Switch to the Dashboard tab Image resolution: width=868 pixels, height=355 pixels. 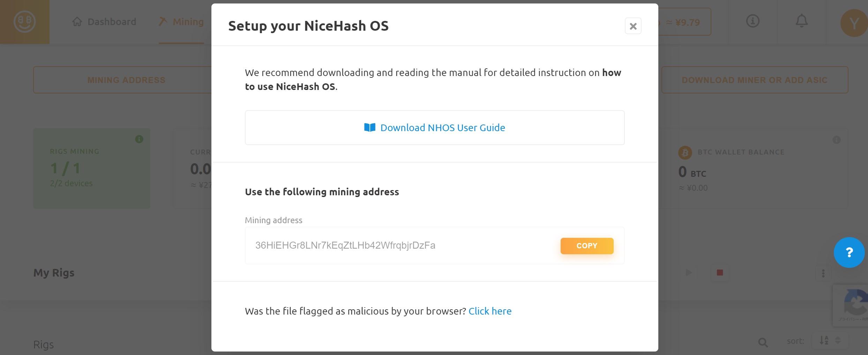(x=104, y=22)
